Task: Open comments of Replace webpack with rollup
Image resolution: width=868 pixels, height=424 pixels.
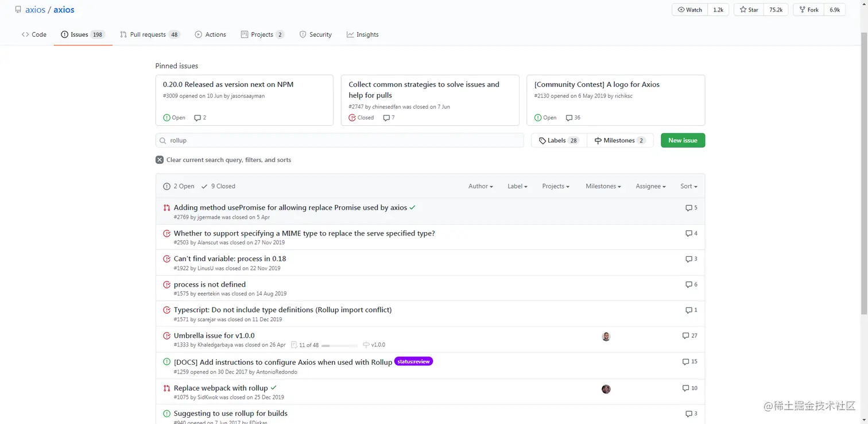Action: pos(689,388)
